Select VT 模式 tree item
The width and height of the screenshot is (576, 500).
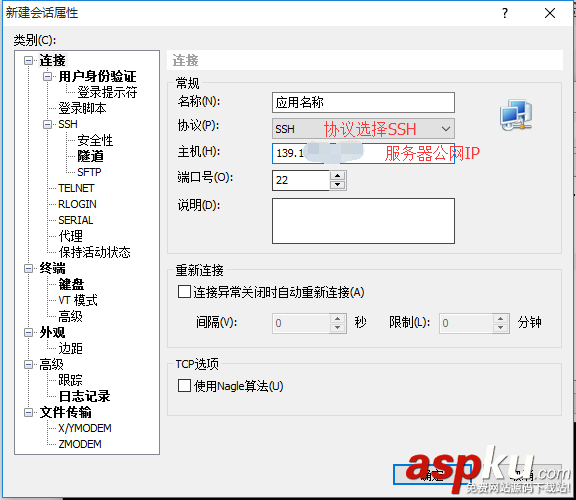tap(78, 301)
